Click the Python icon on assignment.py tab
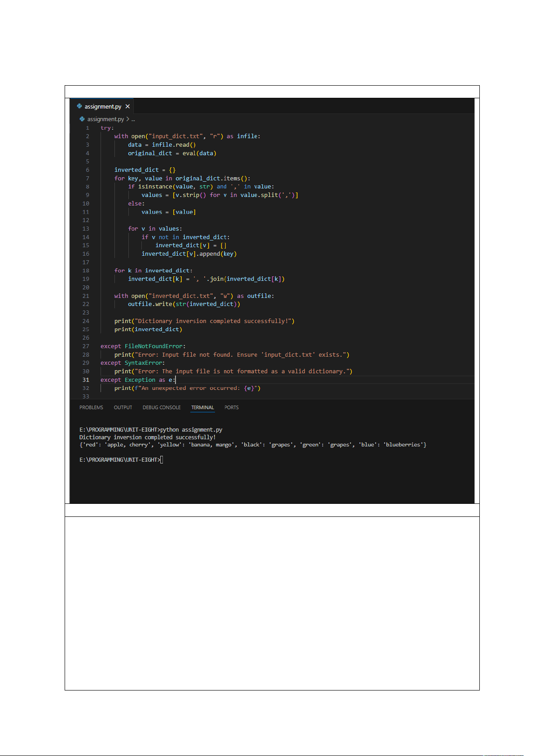 79,106
